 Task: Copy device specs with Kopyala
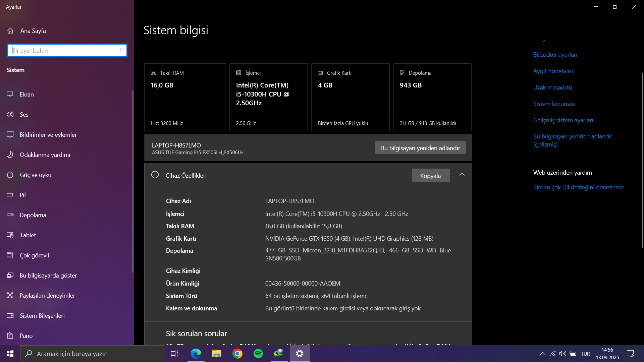(x=430, y=176)
